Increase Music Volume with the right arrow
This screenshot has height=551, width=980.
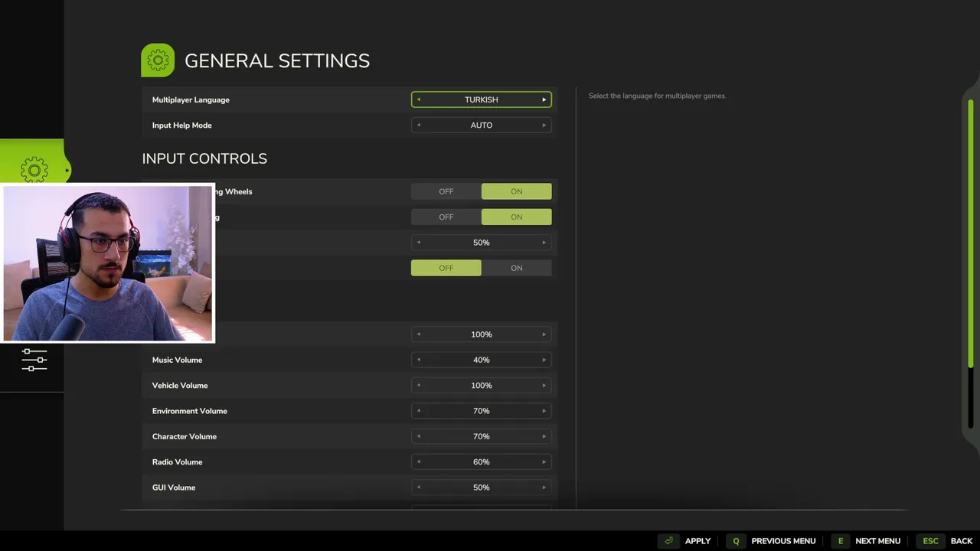544,360
